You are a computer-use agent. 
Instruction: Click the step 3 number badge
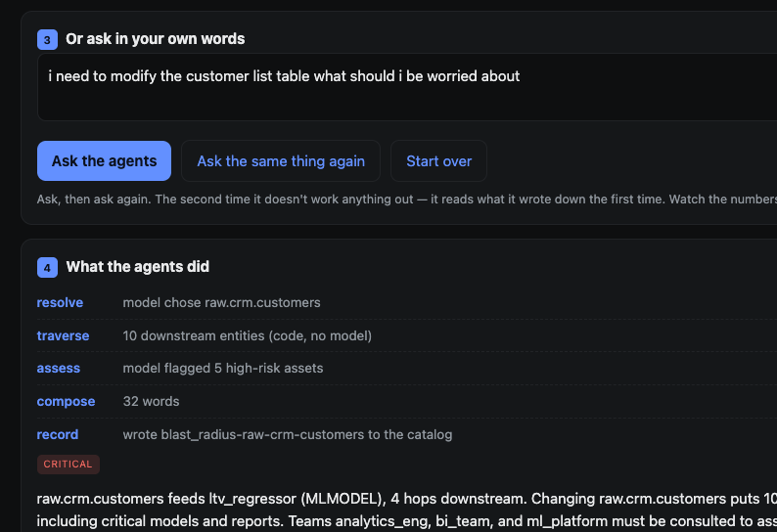(47, 40)
